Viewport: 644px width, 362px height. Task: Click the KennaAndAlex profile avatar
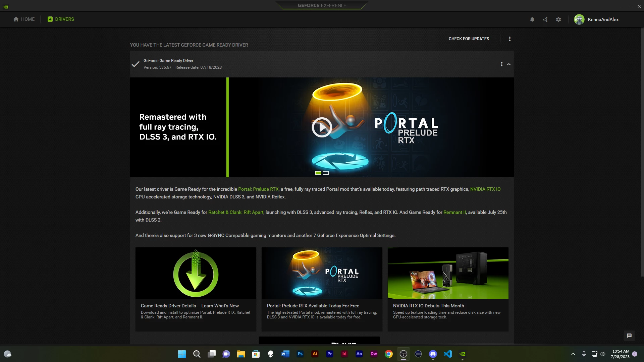point(579,19)
